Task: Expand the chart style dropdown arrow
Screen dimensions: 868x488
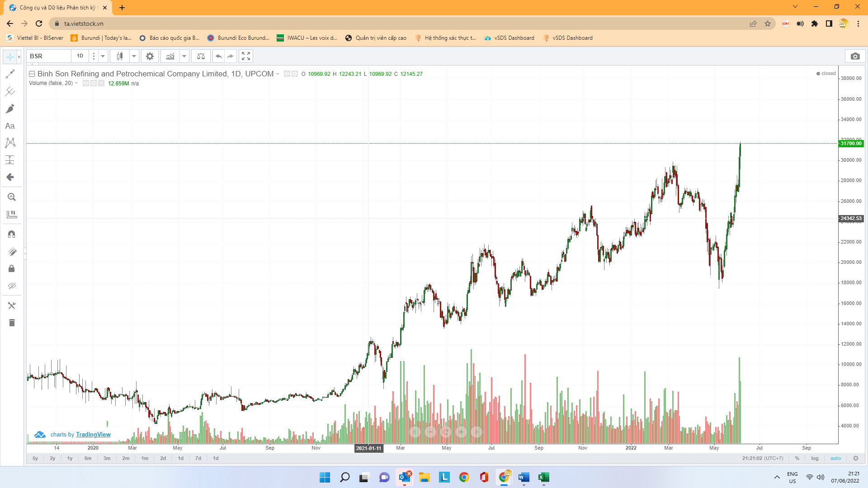Action: point(134,56)
